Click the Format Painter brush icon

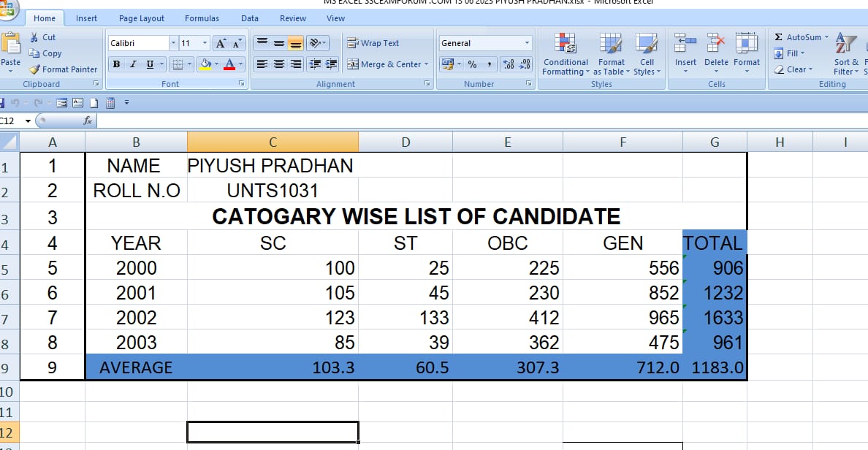tap(35, 69)
